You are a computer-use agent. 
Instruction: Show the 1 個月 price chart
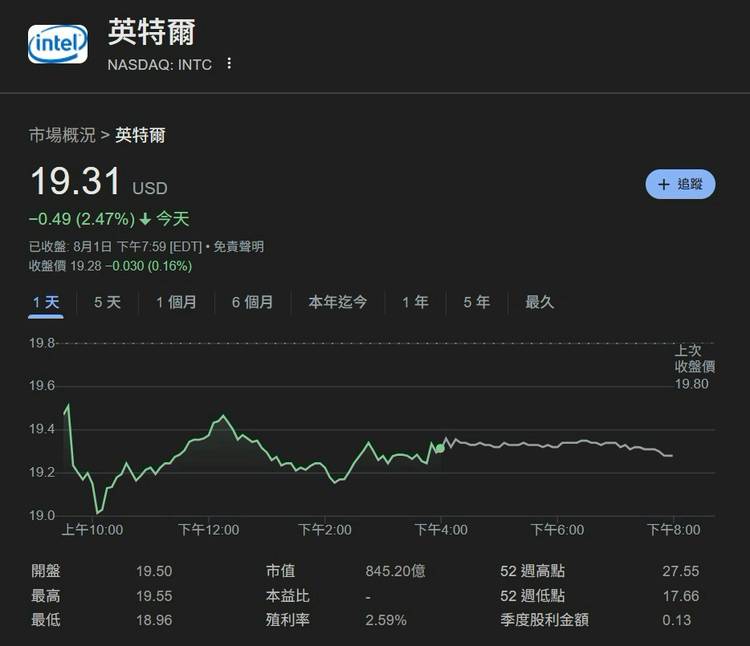(176, 302)
